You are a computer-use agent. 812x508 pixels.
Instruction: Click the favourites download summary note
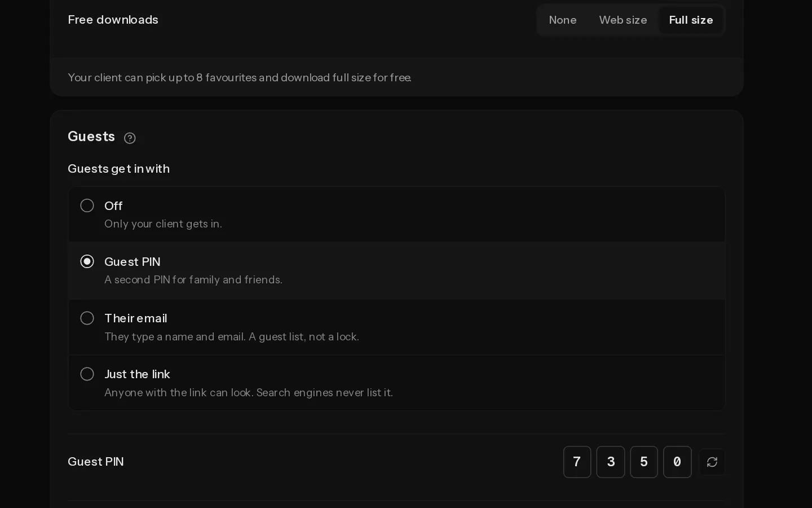pos(240,77)
